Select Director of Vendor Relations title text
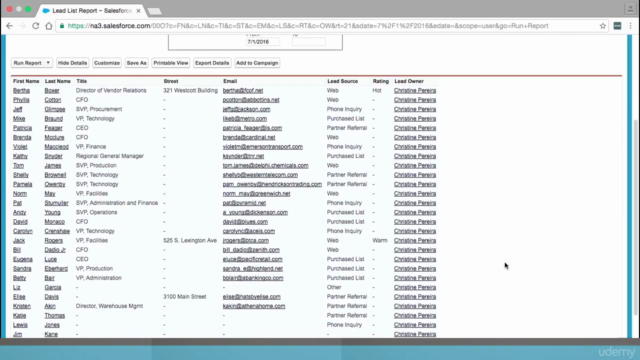Viewport: 640px width, 360px height. pos(111,91)
